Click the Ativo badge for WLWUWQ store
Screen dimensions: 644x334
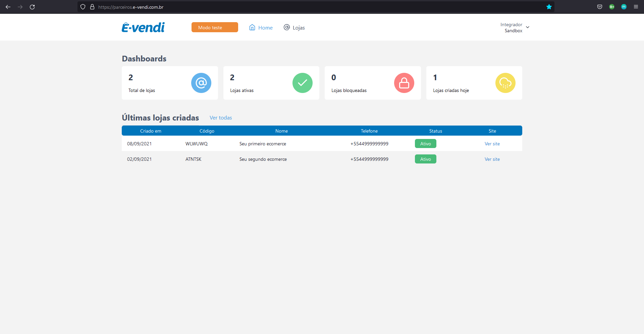pos(426,144)
